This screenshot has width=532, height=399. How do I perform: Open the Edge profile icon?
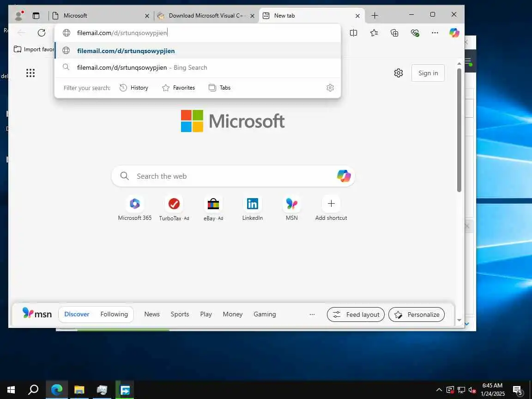coord(19,15)
